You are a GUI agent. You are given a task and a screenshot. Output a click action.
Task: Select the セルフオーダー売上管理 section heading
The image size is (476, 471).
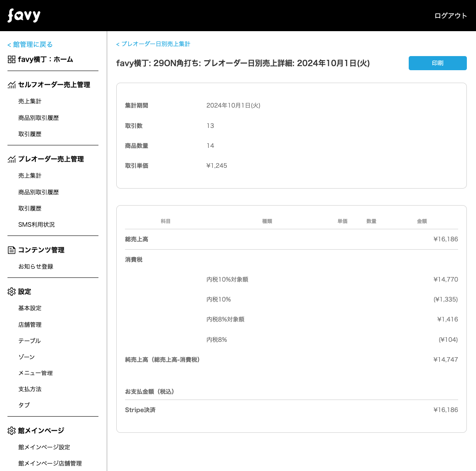54,85
